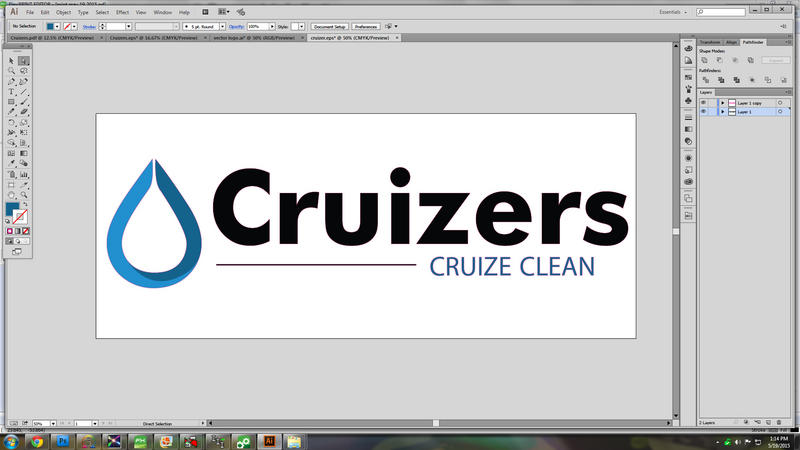Select the Paintbrush tool

(23, 102)
